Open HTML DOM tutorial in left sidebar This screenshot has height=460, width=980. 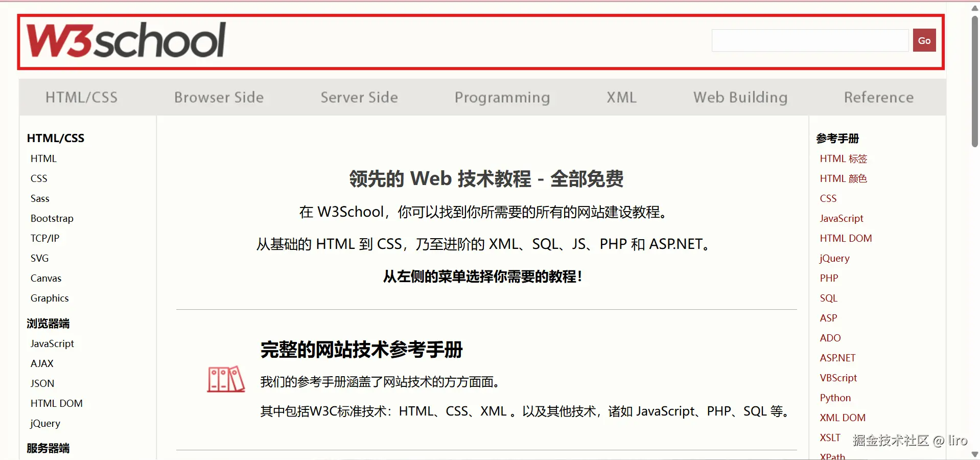point(57,403)
